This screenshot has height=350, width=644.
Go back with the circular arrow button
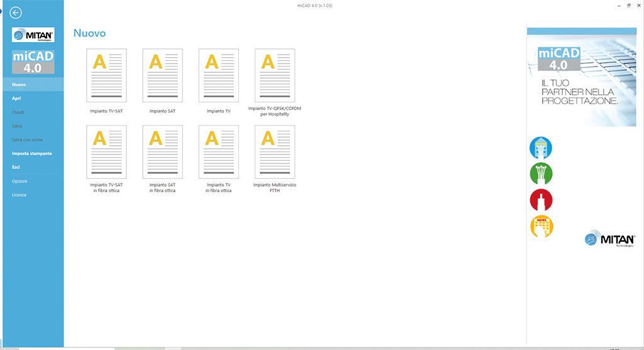click(16, 13)
